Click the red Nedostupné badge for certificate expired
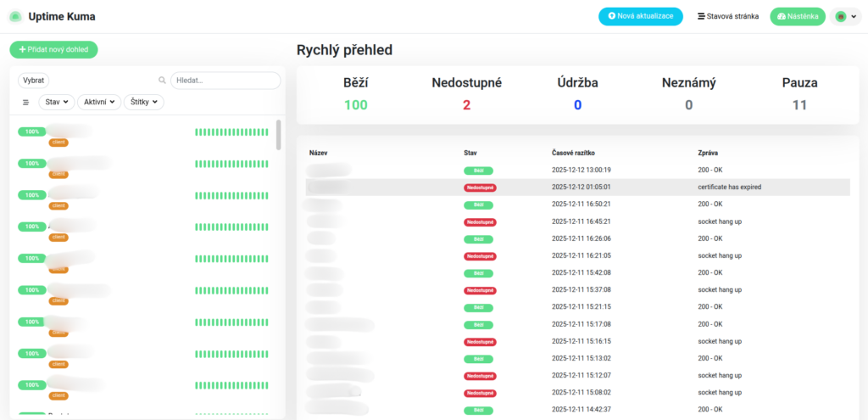The width and height of the screenshot is (868, 420). 480,188
